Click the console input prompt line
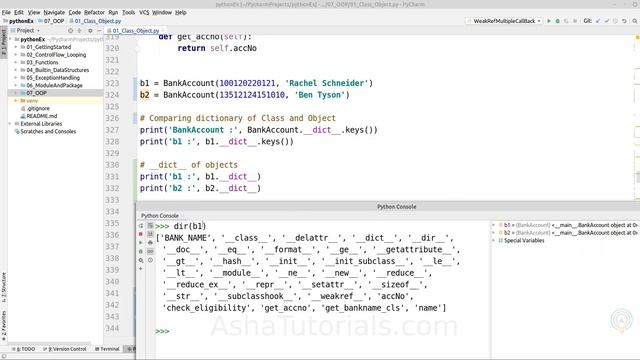 coord(322,331)
